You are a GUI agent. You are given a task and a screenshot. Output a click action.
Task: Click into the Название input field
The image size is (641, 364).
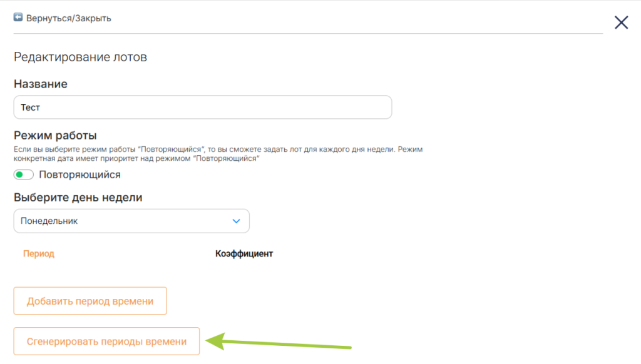tap(202, 108)
